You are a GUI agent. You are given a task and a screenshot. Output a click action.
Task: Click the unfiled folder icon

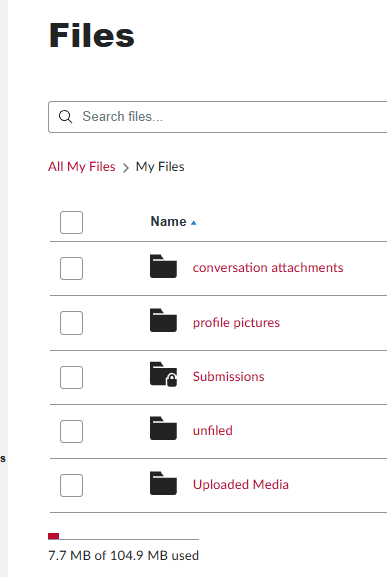point(163,428)
